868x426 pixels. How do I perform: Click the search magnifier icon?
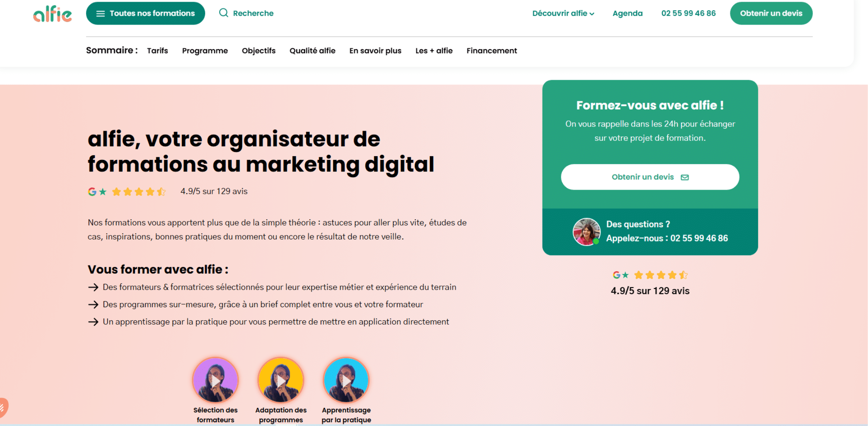223,13
